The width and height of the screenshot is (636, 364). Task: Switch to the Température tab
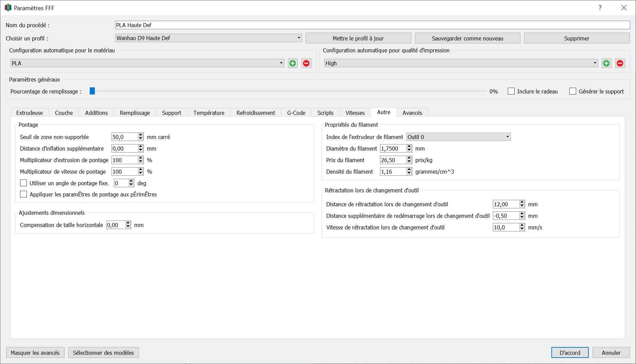(x=209, y=113)
